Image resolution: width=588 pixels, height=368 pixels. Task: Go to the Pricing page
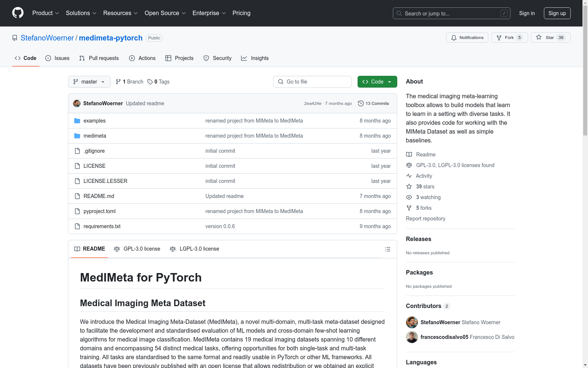coord(241,13)
